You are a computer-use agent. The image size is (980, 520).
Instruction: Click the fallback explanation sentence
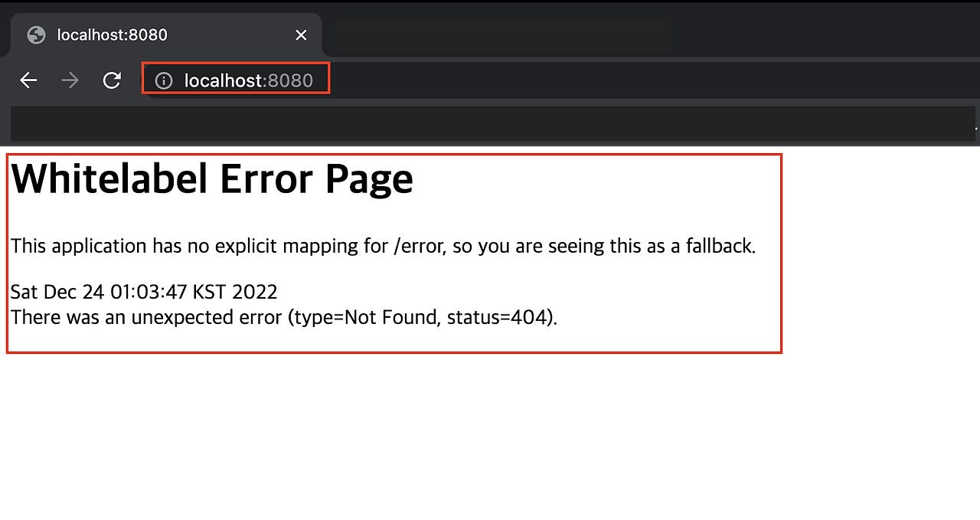click(383, 246)
